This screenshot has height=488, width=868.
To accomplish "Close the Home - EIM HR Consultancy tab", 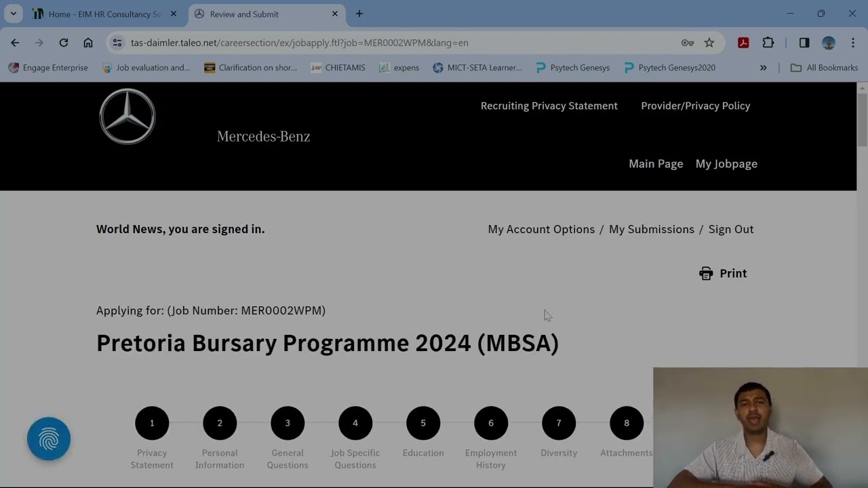I will tap(173, 14).
